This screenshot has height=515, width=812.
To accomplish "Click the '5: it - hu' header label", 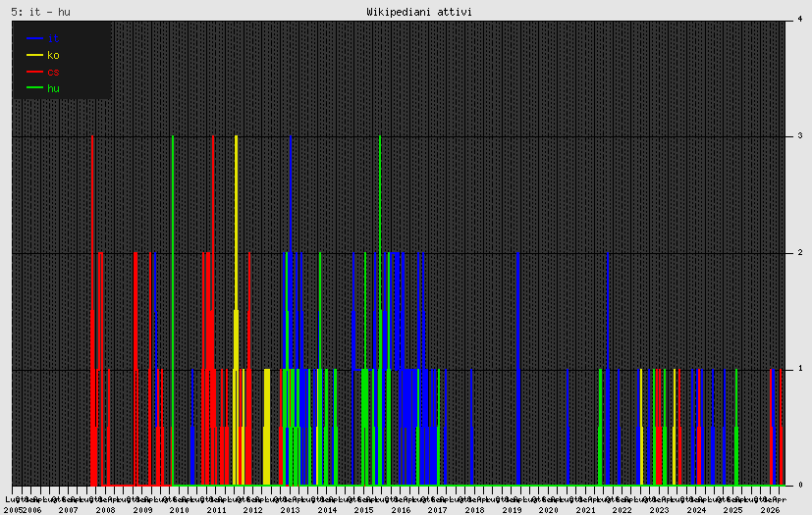I will click(x=41, y=12).
